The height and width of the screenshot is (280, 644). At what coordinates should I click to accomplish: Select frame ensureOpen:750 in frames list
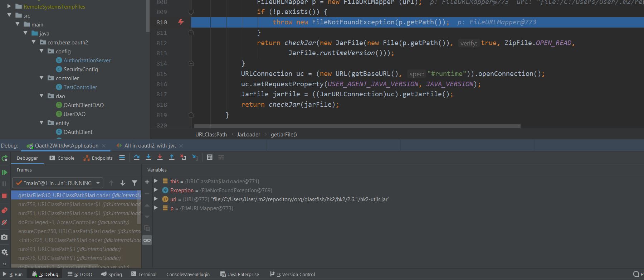point(76,231)
